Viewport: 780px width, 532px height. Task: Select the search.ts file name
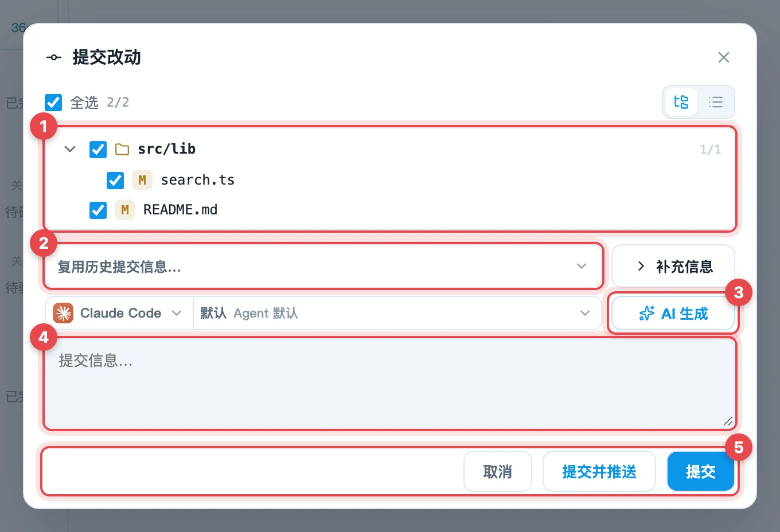[x=198, y=180]
